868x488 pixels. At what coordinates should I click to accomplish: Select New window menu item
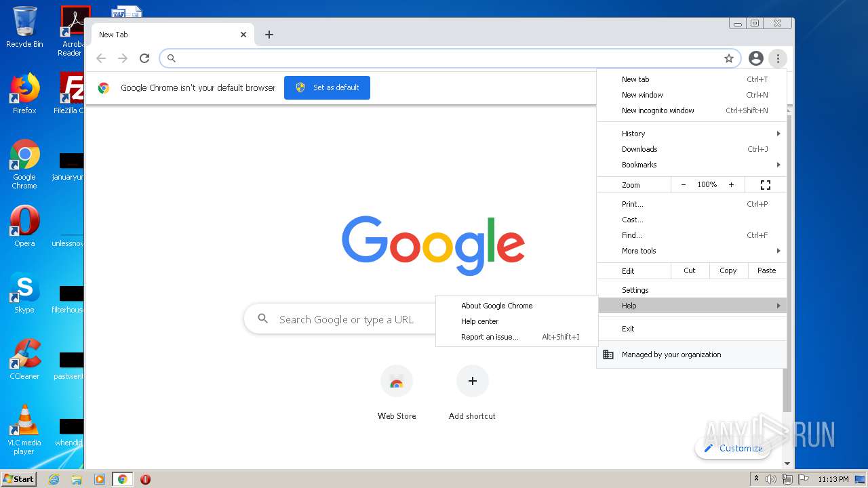(692, 95)
